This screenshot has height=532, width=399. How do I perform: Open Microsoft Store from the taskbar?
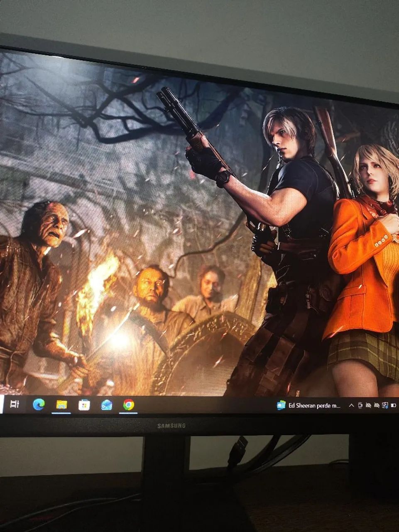click(84, 405)
